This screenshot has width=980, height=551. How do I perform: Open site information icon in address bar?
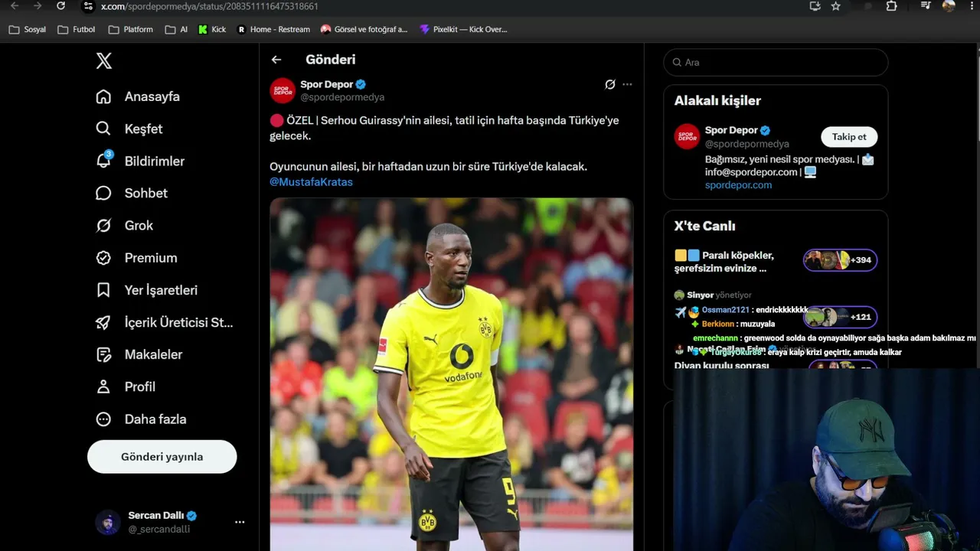click(88, 6)
